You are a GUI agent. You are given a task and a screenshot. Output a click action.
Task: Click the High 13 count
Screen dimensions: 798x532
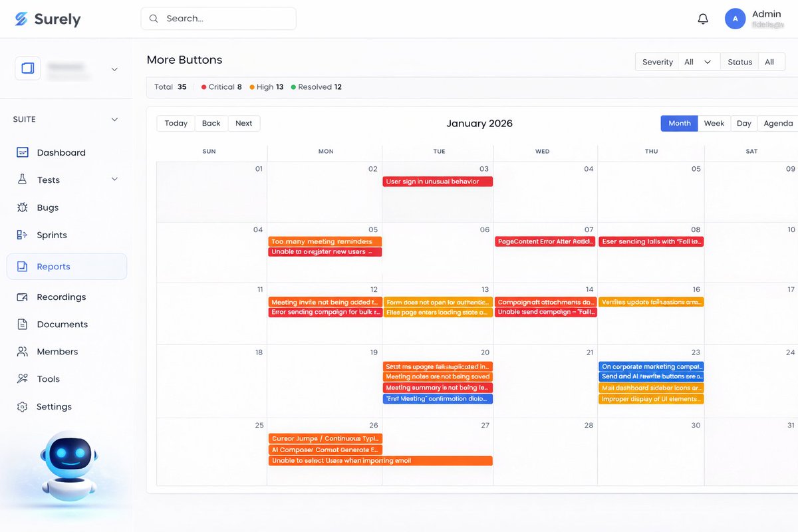[267, 87]
